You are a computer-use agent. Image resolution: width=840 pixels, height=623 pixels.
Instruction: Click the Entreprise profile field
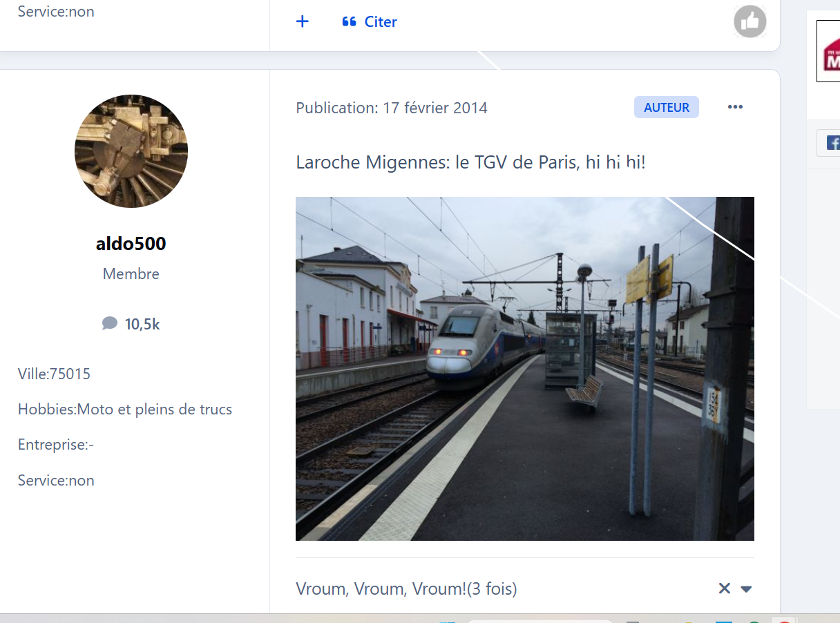(x=55, y=445)
